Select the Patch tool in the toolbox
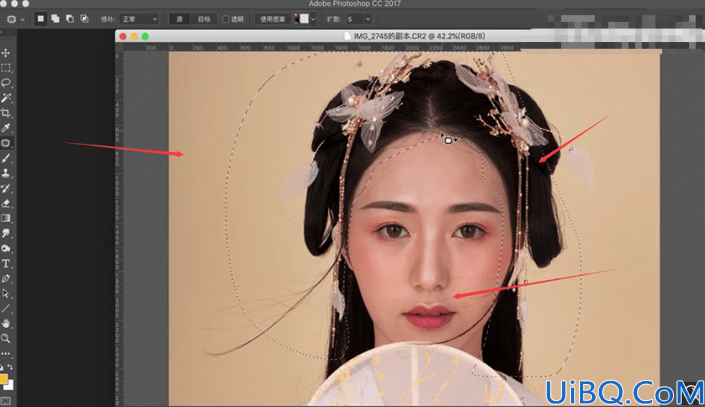This screenshot has width=705, height=407. (x=6, y=143)
